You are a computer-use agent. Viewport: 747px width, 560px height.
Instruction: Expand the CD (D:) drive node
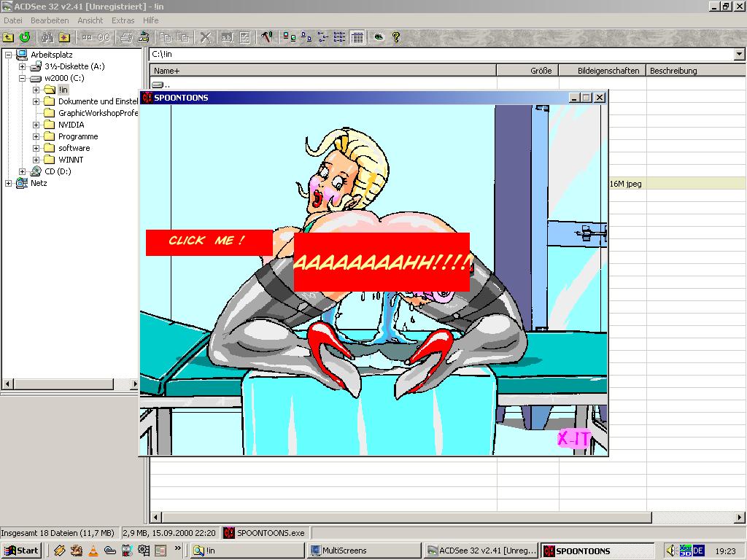tap(23, 171)
